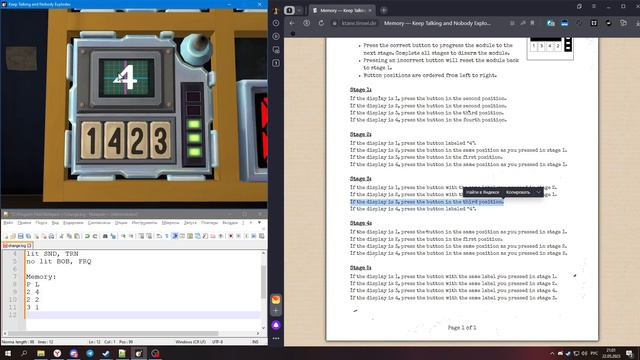The image size is (640, 360).
Task: Click the game button labeled 1
Action: click(91, 140)
